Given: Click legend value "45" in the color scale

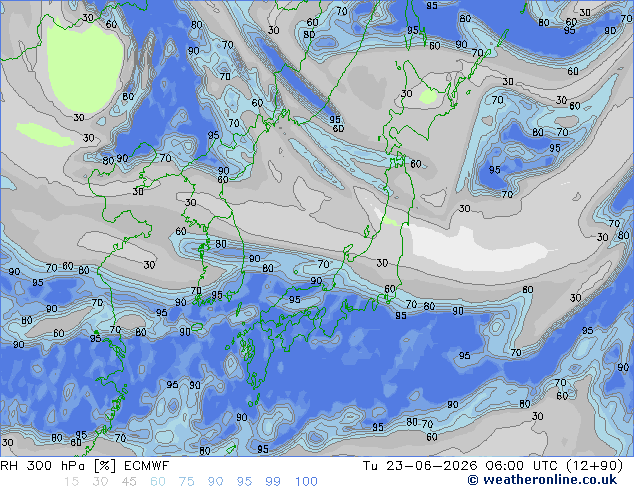Looking at the screenshot, I should (129, 482).
